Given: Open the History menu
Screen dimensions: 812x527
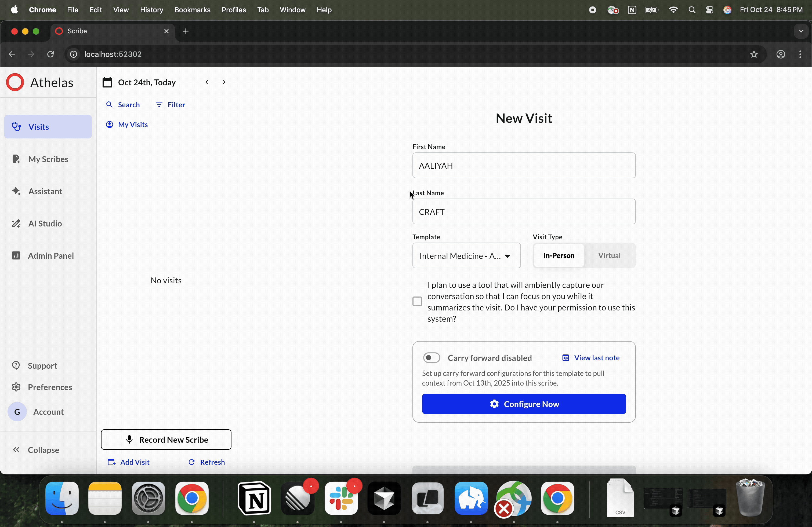Looking at the screenshot, I should coord(151,10).
